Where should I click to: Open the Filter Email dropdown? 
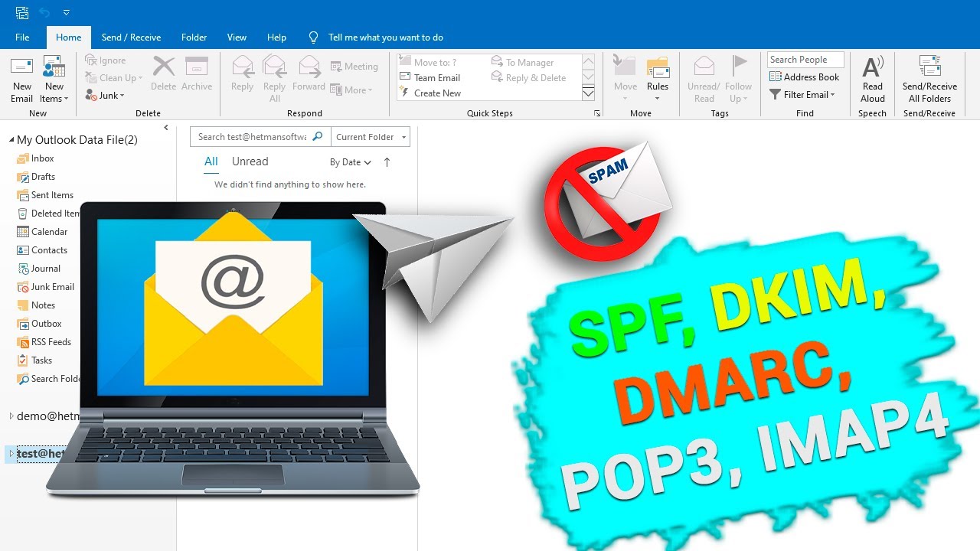point(802,95)
